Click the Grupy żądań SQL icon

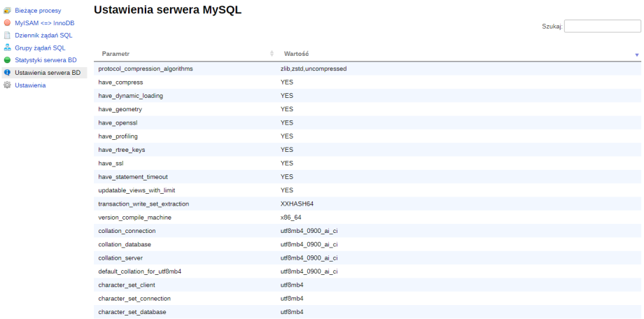pyautogui.click(x=7, y=48)
